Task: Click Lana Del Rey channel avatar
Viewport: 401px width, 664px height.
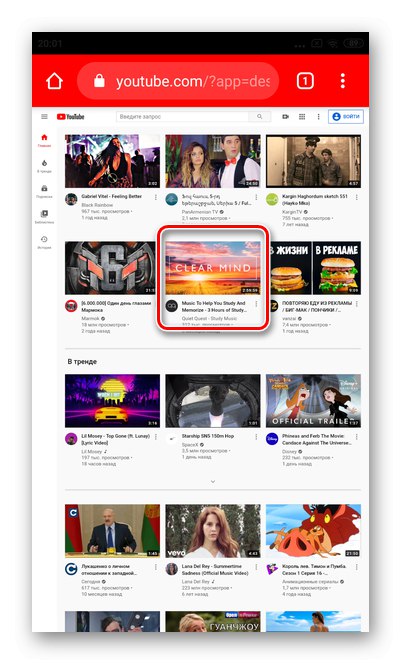Action: point(171,569)
